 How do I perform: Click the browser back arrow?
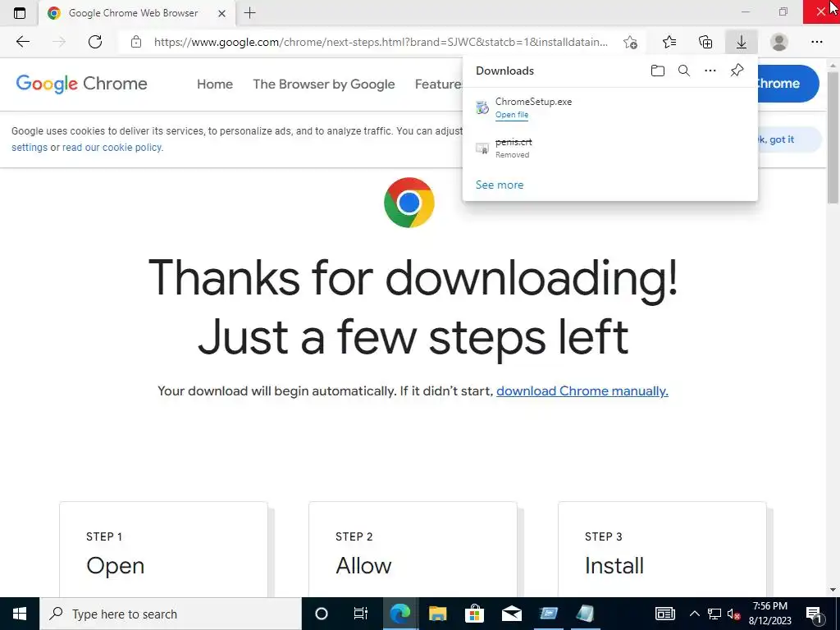pyautogui.click(x=22, y=42)
